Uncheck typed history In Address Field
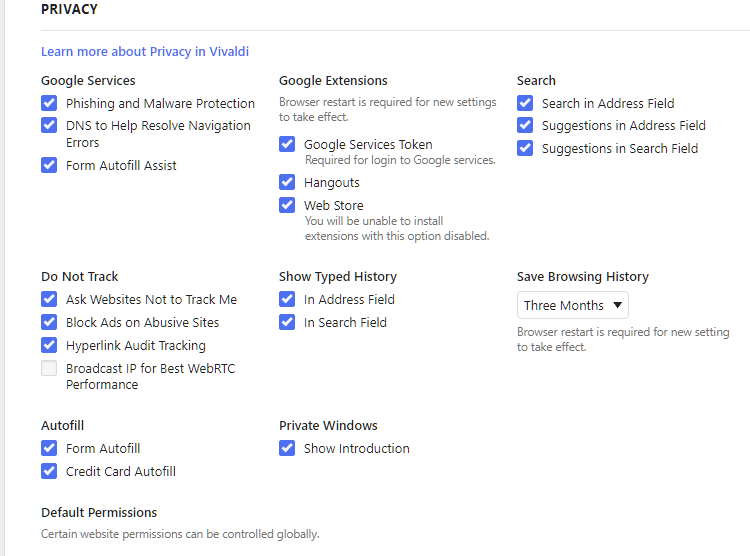The height and width of the screenshot is (556, 750). pos(287,299)
